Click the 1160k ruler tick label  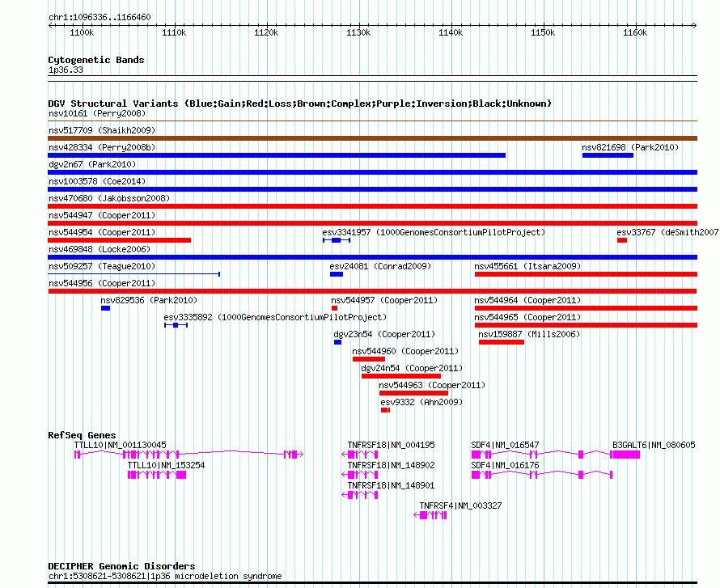pos(635,32)
